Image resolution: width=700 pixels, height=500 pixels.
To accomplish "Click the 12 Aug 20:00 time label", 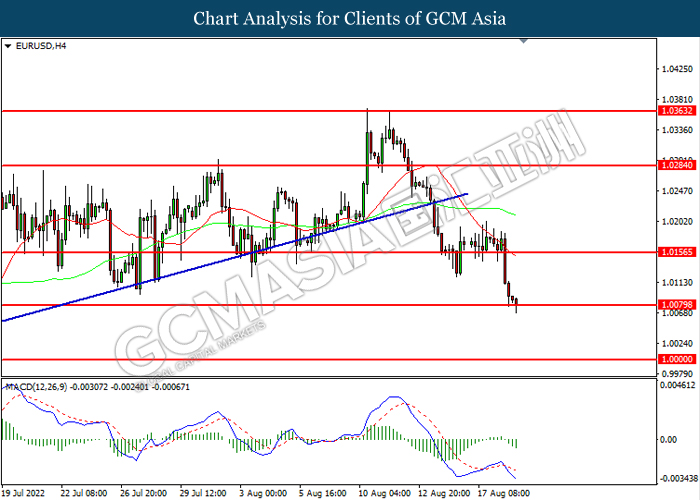I will click(444, 493).
